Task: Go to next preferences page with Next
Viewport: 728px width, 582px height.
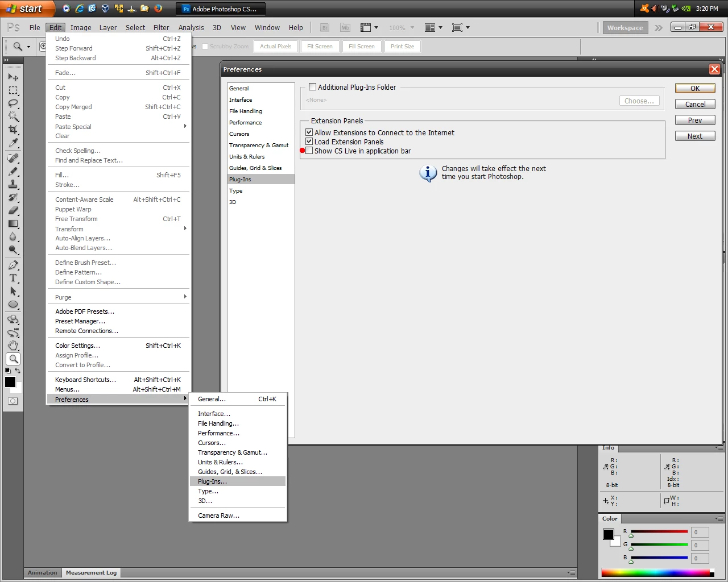Action: pos(695,136)
